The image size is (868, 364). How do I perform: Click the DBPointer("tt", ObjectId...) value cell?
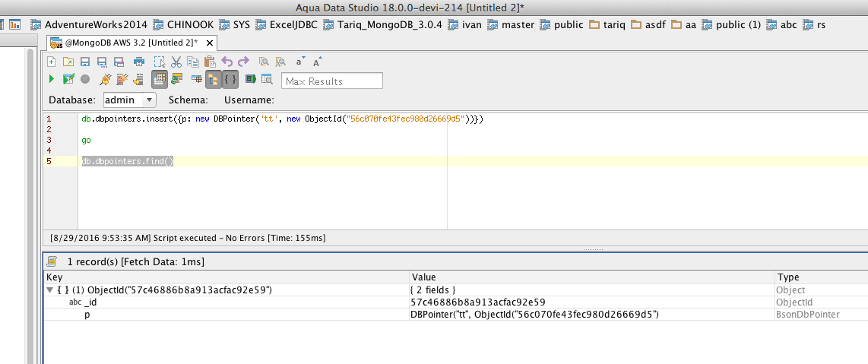click(592, 314)
